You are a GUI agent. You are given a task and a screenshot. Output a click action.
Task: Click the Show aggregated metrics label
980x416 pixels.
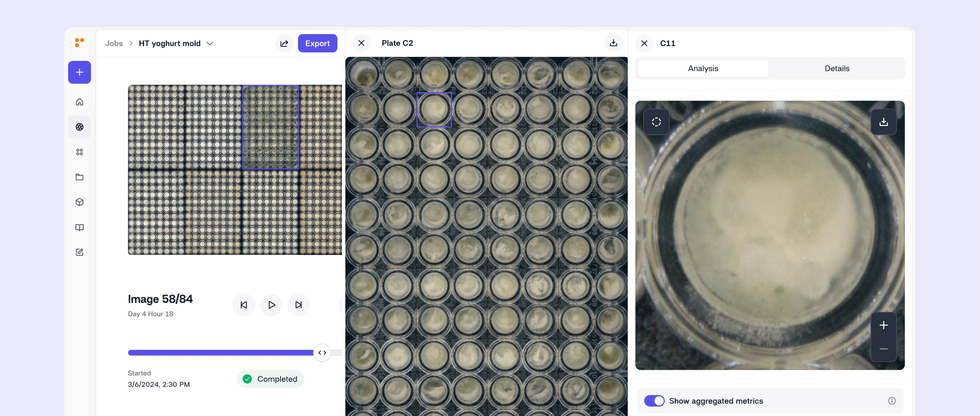[x=716, y=401]
